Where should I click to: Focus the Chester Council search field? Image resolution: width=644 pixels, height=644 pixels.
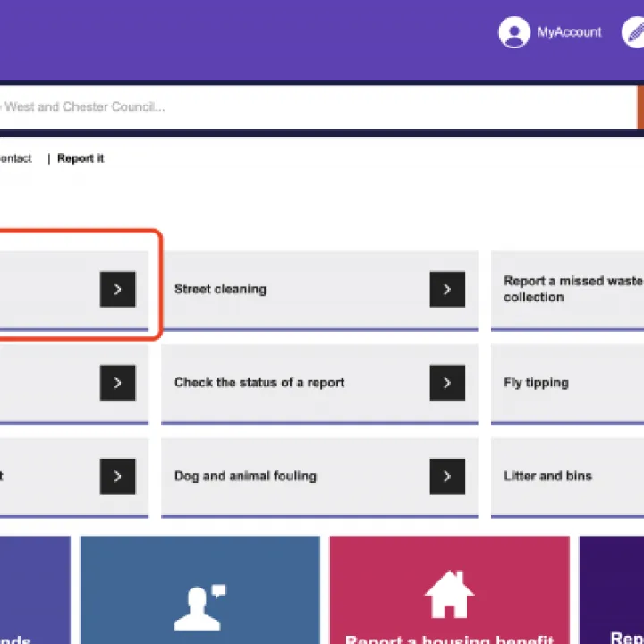click(x=318, y=106)
